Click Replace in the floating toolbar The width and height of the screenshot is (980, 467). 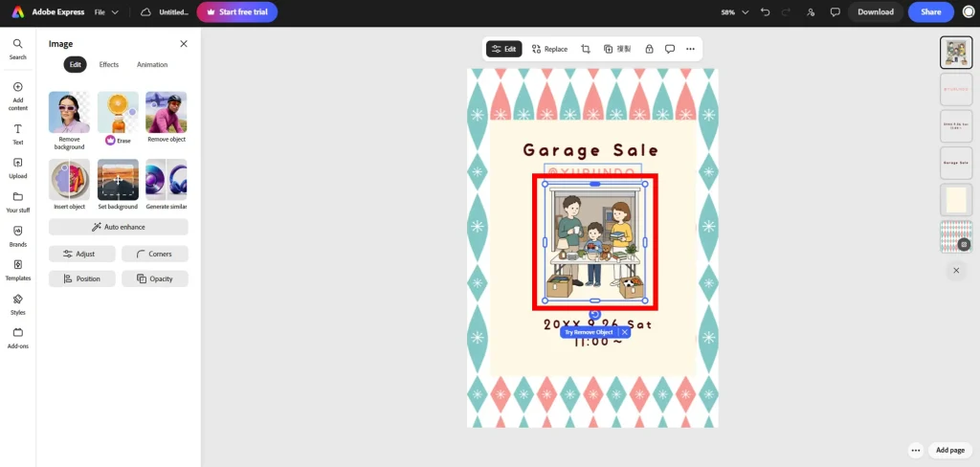[x=549, y=49]
